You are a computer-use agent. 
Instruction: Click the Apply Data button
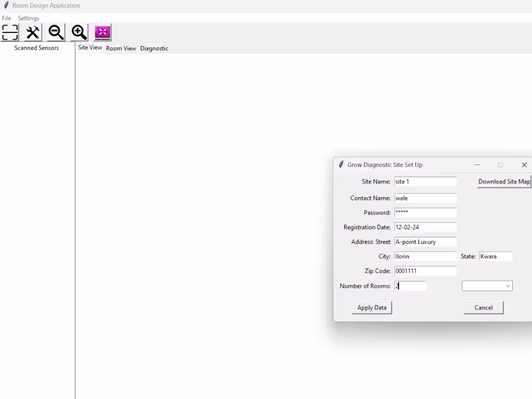pyautogui.click(x=372, y=308)
